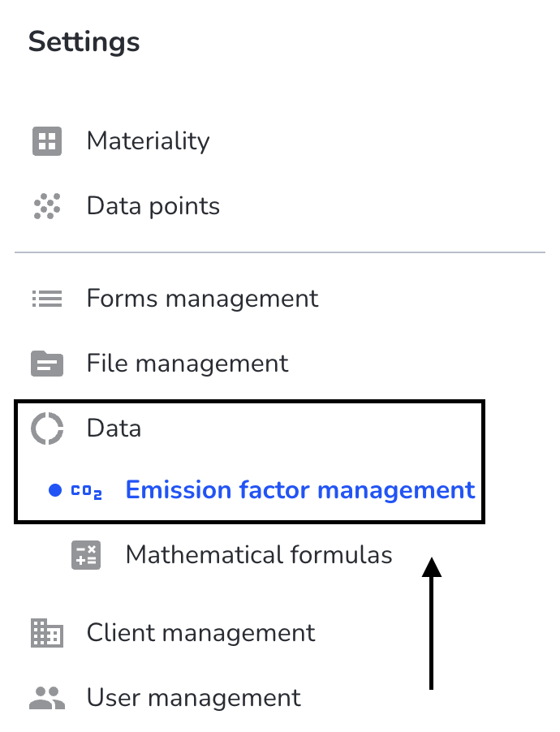Image resolution: width=560 pixels, height=732 pixels.
Task: Click the Materiality grid icon
Action: (47, 141)
